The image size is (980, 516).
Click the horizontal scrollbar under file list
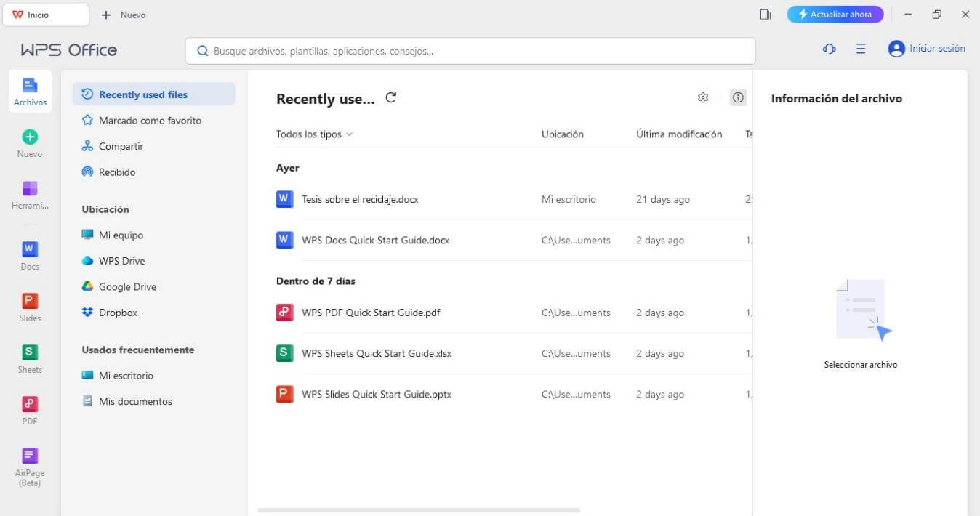click(419, 510)
